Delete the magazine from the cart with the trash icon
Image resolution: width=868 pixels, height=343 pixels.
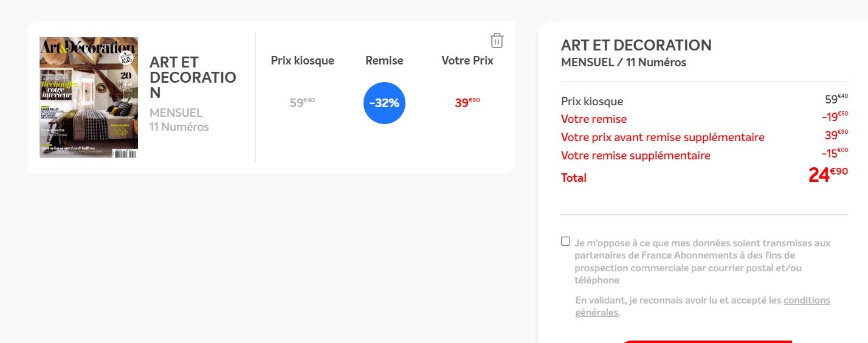(497, 41)
